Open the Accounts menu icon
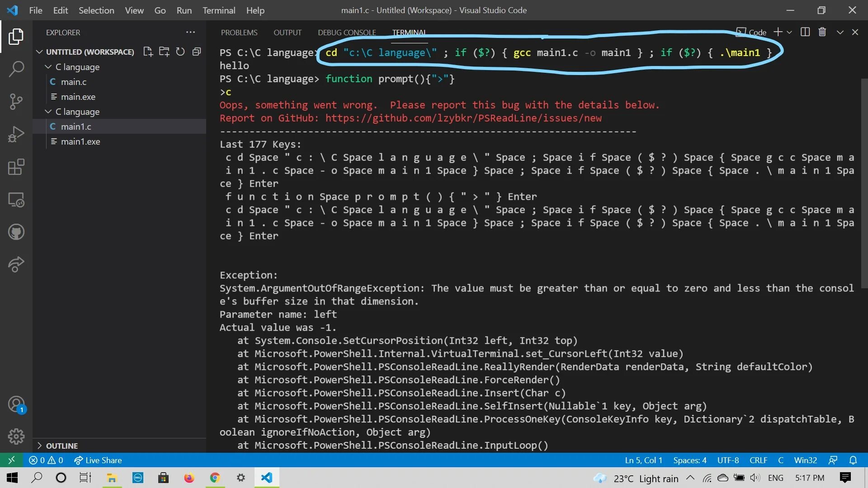This screenshot has height=488, width=868. coord(16,404)
